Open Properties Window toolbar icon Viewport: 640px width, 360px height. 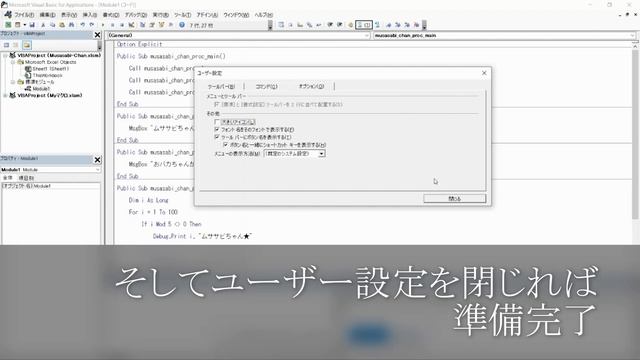tap(152, 25)
